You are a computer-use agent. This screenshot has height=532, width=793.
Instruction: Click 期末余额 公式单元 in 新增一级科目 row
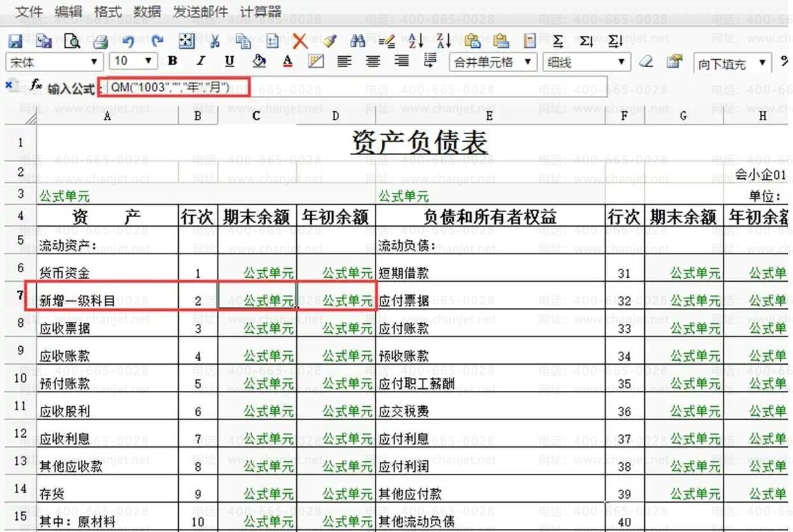[x=257, y=296]
